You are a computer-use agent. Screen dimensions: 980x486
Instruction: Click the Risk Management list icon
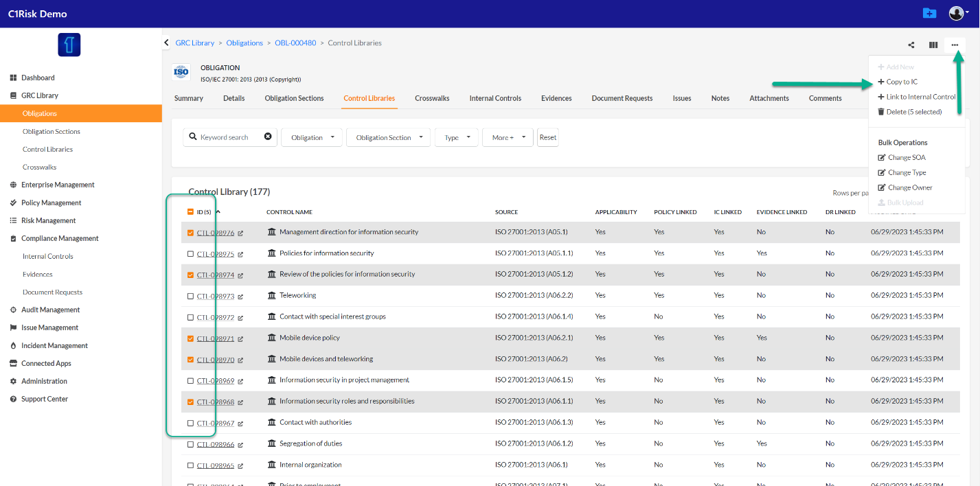tap(14, 220)
